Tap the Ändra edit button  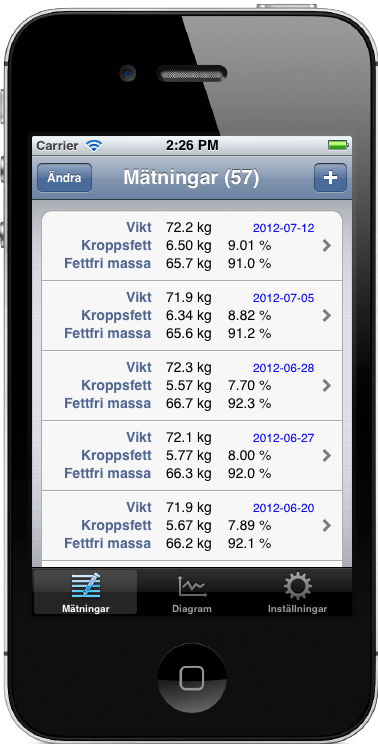click(x=65, y=178)
